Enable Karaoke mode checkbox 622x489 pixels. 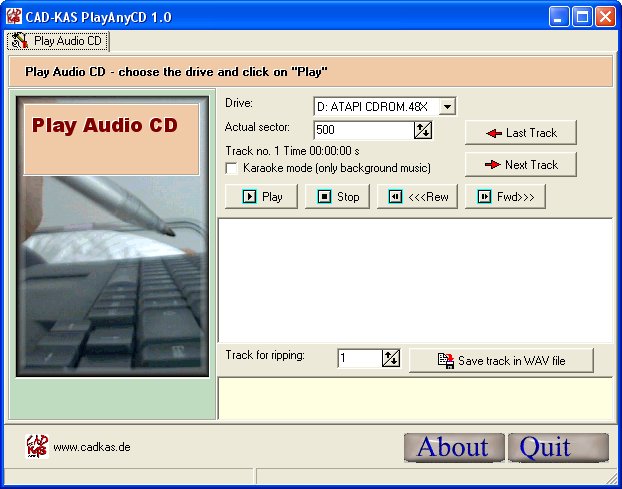click(x=232, y=168)
